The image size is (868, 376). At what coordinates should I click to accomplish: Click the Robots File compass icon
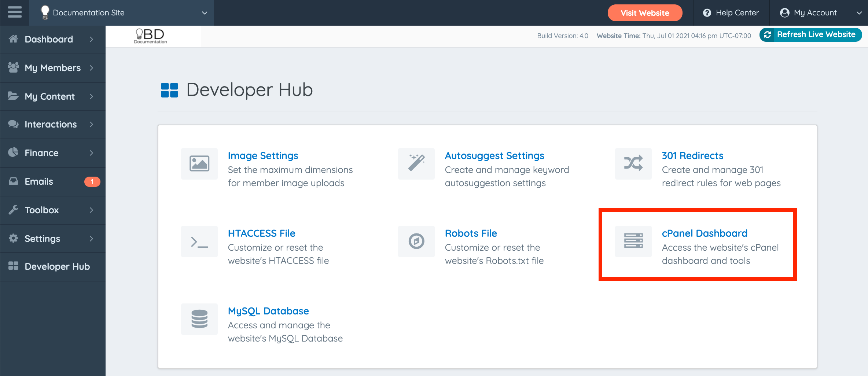click(x=416, y=242)
